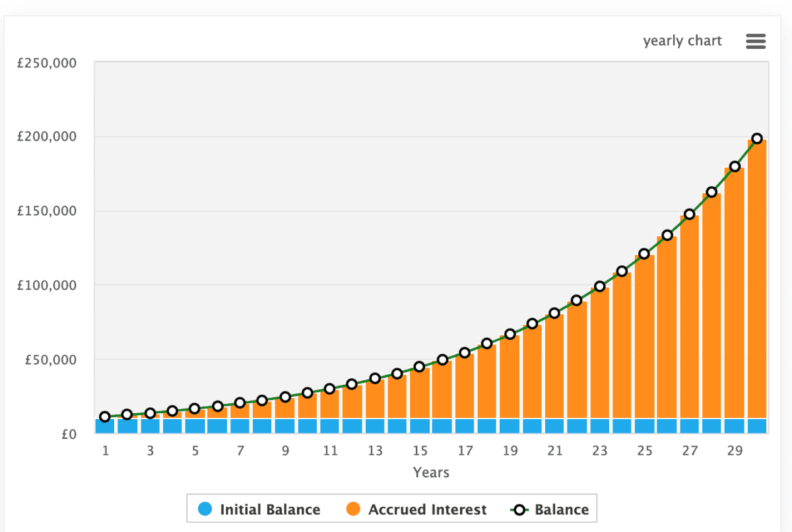Select the year 30 balance data point

point(757,139)
